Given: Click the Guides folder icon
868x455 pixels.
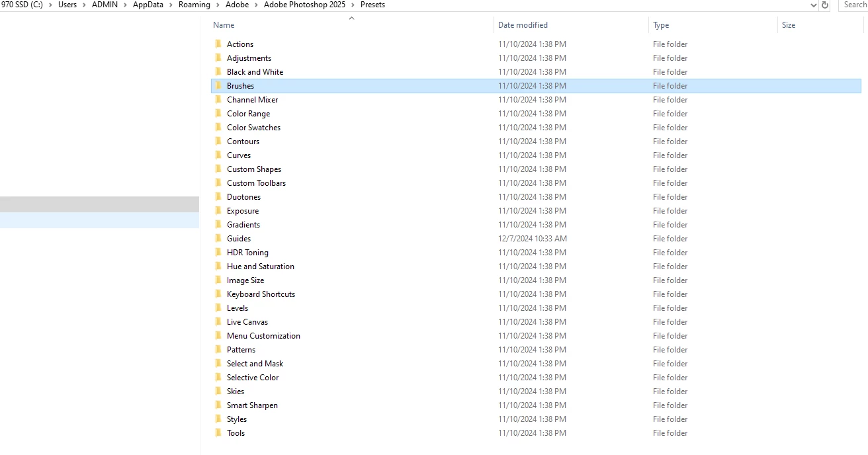Looking at the screenshot, I should [x=218, y=239].
